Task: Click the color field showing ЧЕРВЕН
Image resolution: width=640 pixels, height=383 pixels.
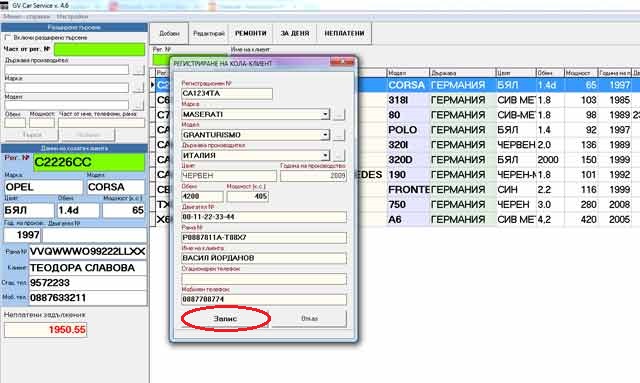Action: pos(229,176)
